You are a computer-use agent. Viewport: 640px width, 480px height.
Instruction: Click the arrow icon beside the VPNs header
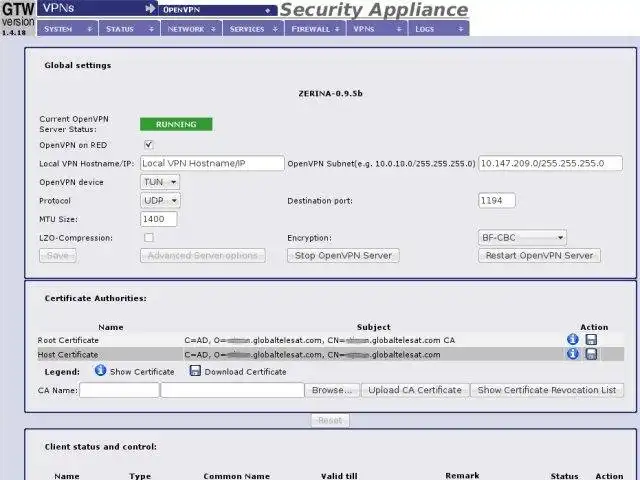point(150,8)
